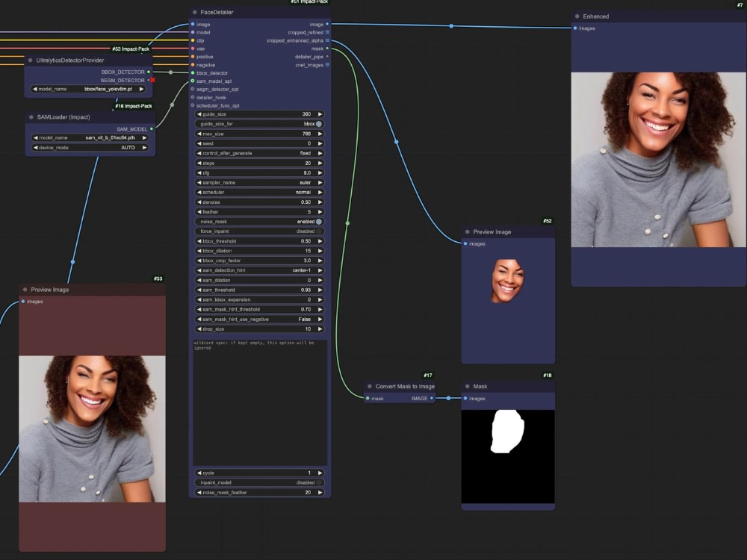Decrease bbox_threshold with left arrow
This screenshot has height=560, width=747.
pyautogui.click(x=199, y=241)
